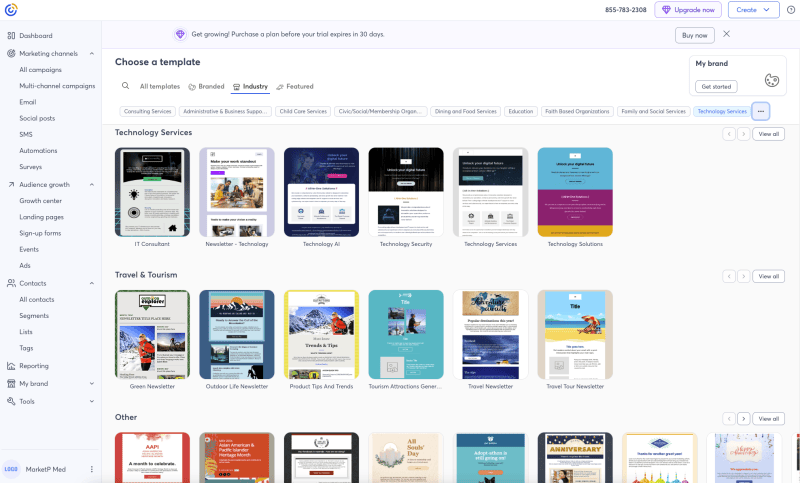Click the My brand palette icon
Image resolution: width=800 pixels, height=483 pixels.
pos(771,80)
